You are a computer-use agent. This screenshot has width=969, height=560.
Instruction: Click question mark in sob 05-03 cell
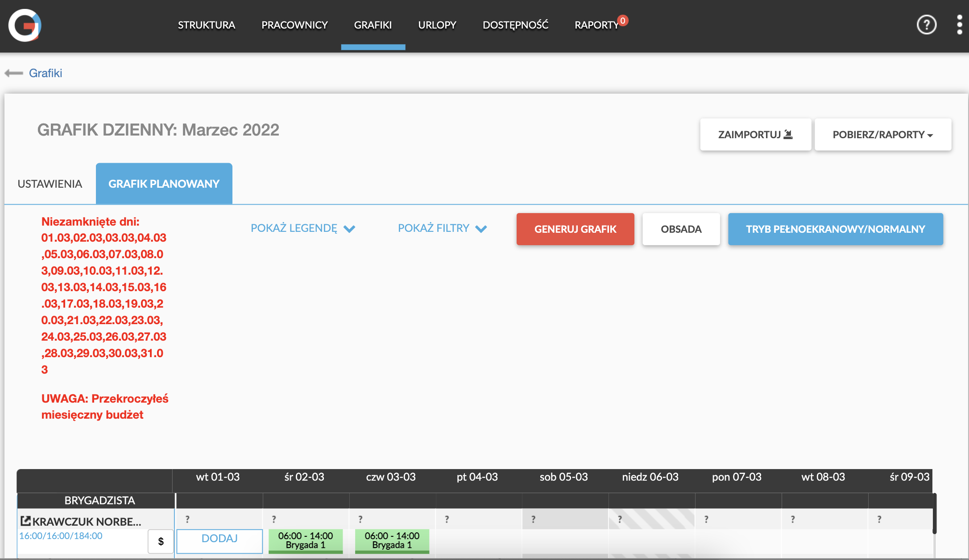click(x=533, y=519)
